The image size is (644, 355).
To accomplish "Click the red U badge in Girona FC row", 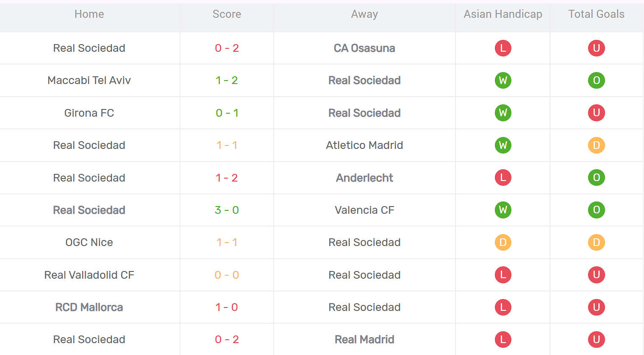I will [596, 113].
